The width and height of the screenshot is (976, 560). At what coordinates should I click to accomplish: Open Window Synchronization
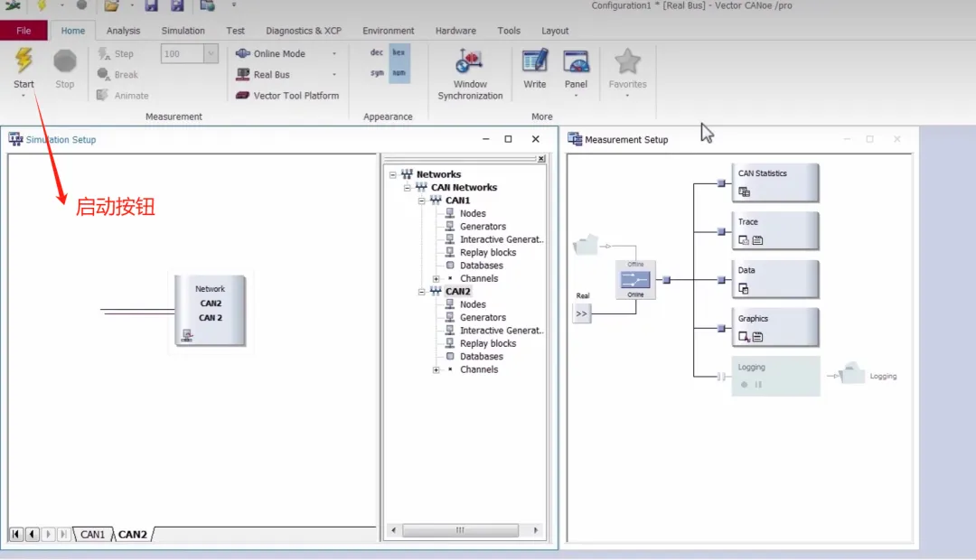point(470,75)
